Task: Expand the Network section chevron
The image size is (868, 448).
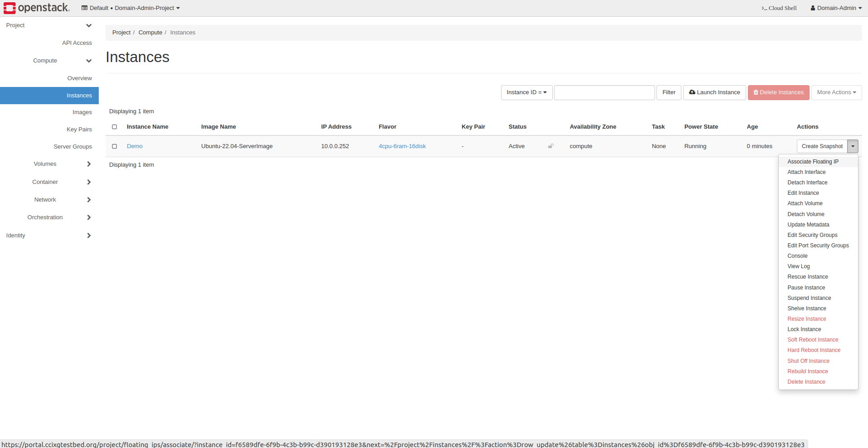Action: click(x=89, y=200)
